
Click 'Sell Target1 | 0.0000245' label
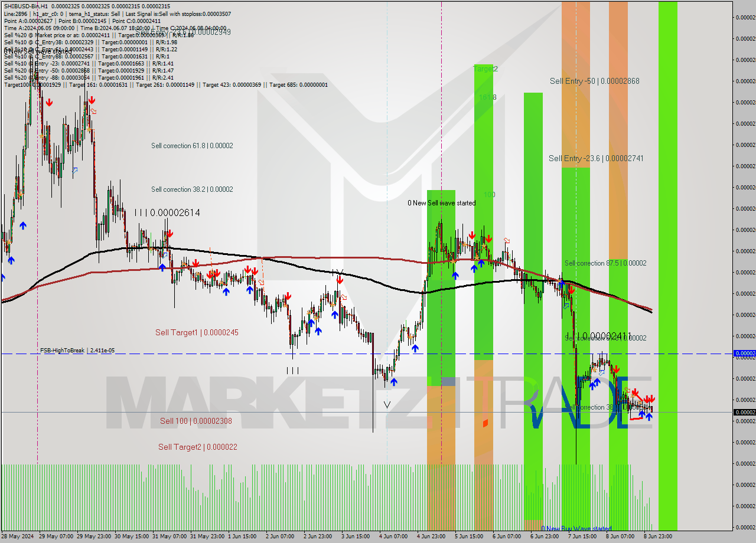[x=197, y=333]
